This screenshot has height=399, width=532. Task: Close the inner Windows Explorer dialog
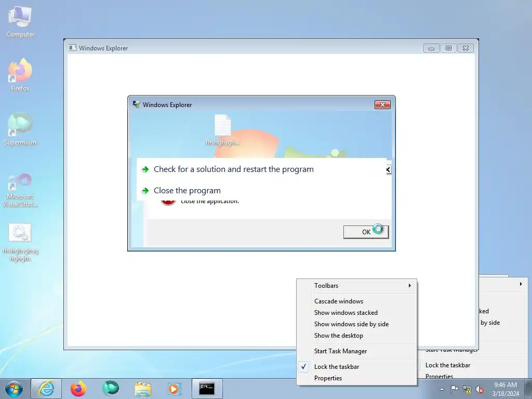coord(382,105)
